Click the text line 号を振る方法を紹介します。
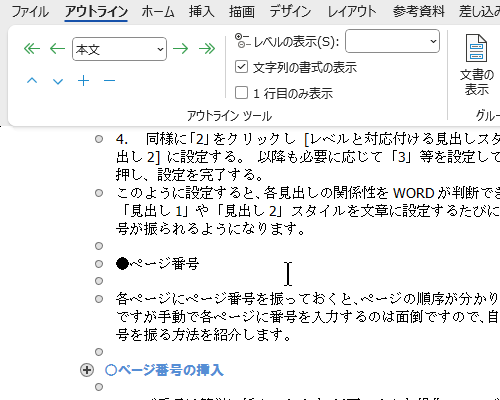 coord(204,334)
